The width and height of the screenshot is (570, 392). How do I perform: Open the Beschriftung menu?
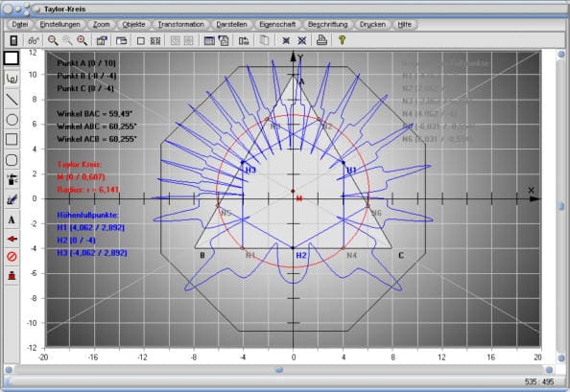(x=327, y=24)
